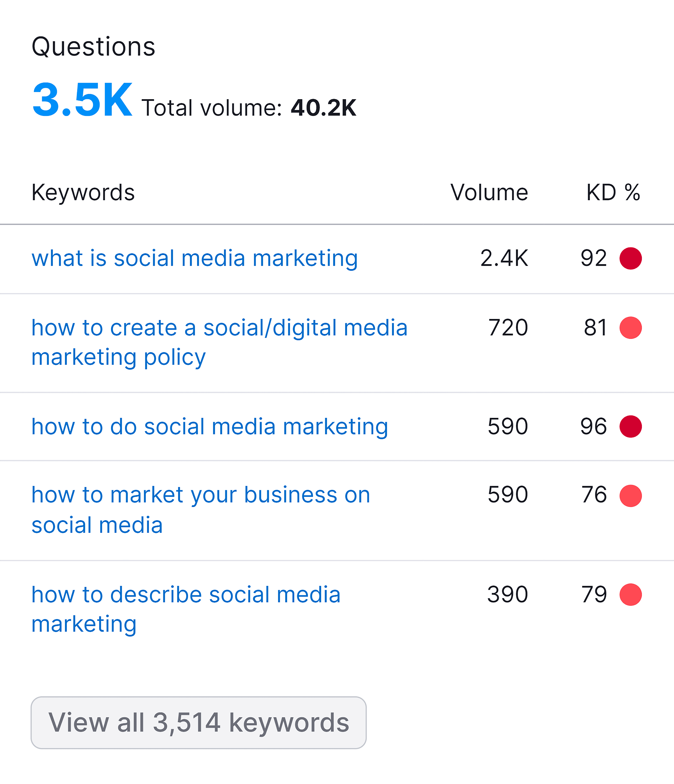
Task: Open 'how to create a social/digital media marketing policy' link
Action: pyautogui.click(x=219, y=342)
